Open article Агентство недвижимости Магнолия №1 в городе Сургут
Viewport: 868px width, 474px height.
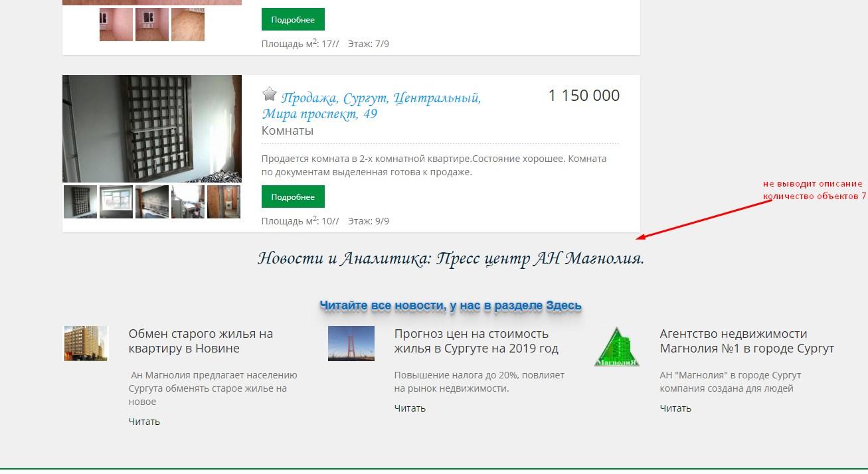747,341
